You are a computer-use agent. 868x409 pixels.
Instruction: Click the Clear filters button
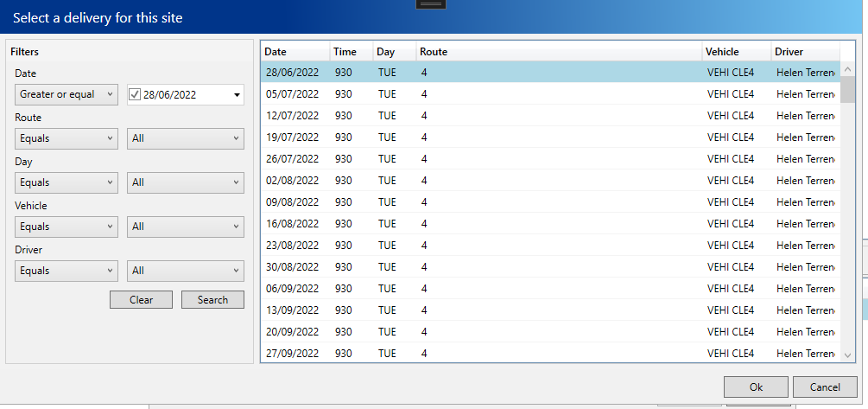coord(141,300)
